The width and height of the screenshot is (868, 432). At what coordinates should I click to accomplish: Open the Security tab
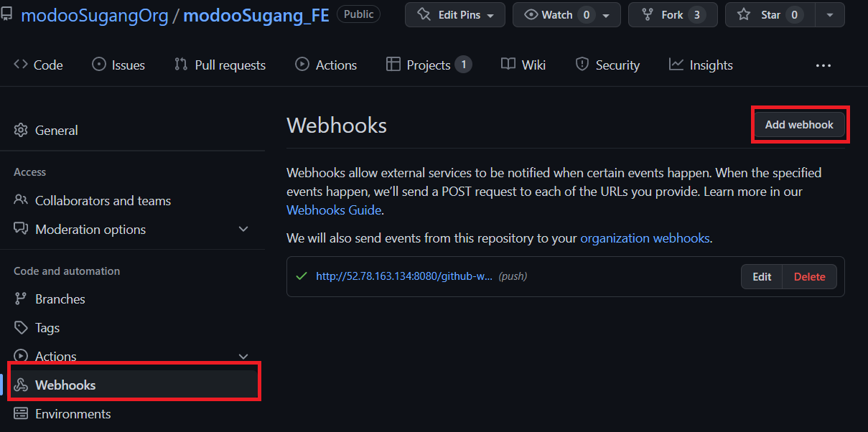click(607, 65)
